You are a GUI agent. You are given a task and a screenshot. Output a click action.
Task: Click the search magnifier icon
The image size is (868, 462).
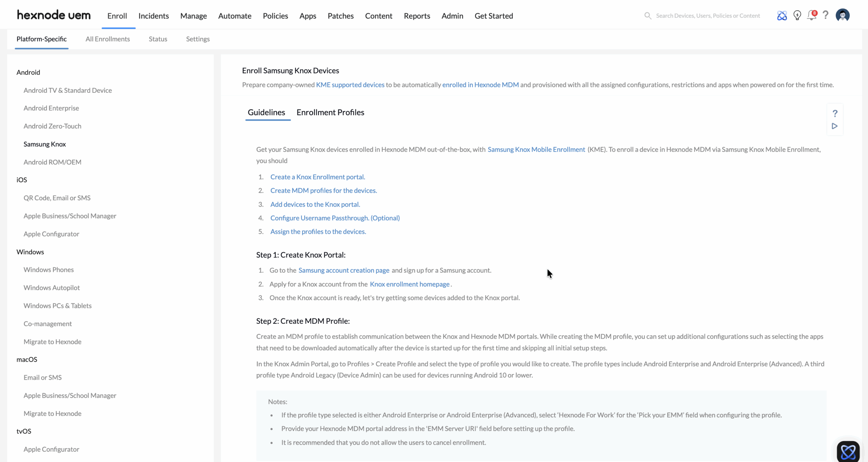pyautogui.click(x=648, y=16)
